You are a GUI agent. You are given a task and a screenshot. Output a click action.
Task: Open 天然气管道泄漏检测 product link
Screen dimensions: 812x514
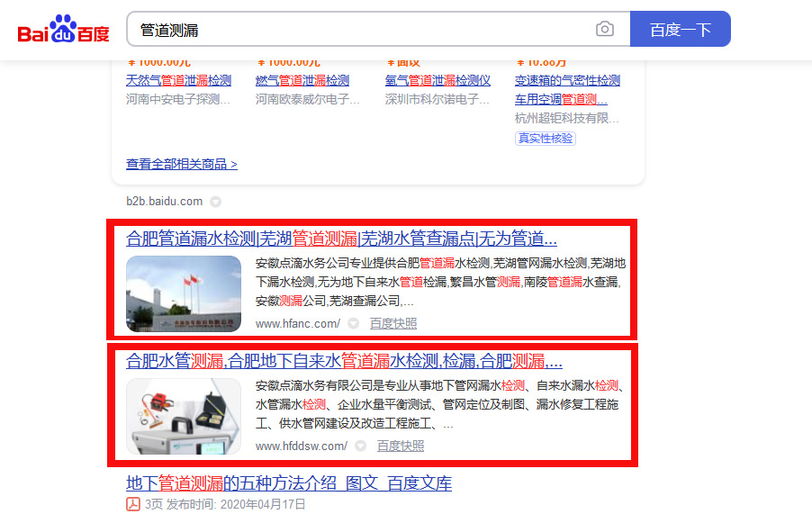pyautogui.click(x=178, y=81)
